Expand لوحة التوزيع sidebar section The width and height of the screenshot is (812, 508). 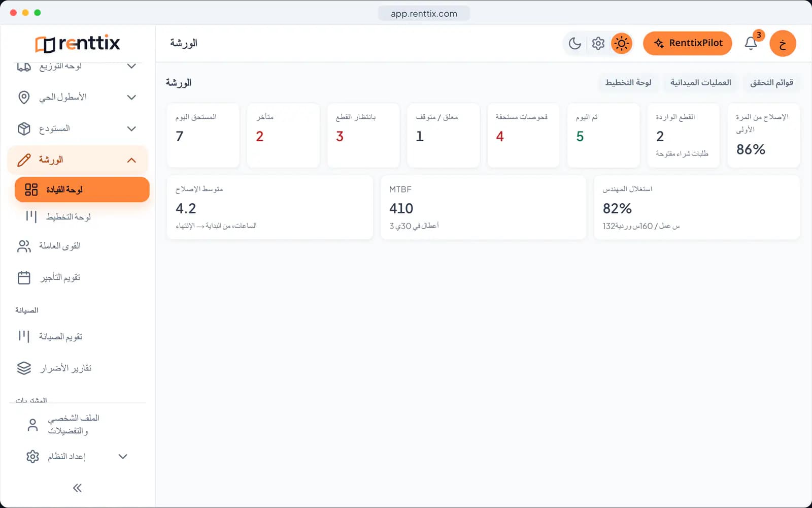[131, 66]
